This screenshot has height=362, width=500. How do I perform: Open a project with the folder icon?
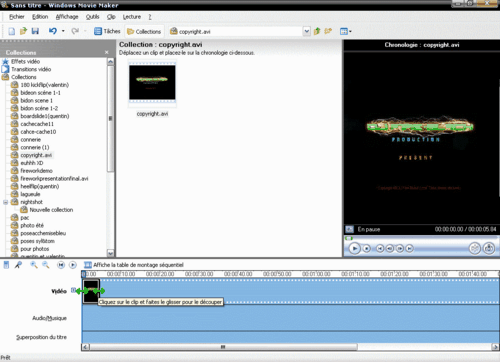click(x=23, y=31)
